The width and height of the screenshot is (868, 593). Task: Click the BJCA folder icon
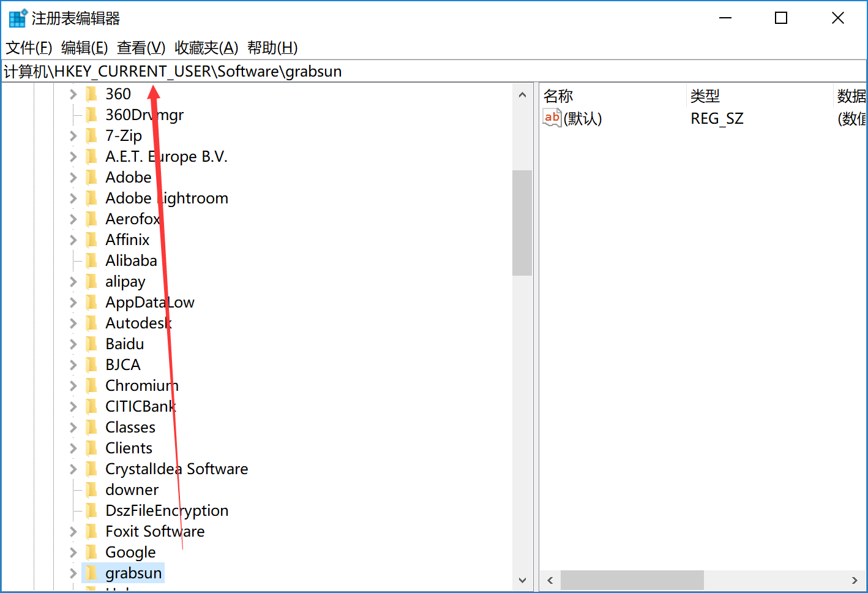point(91,364)
